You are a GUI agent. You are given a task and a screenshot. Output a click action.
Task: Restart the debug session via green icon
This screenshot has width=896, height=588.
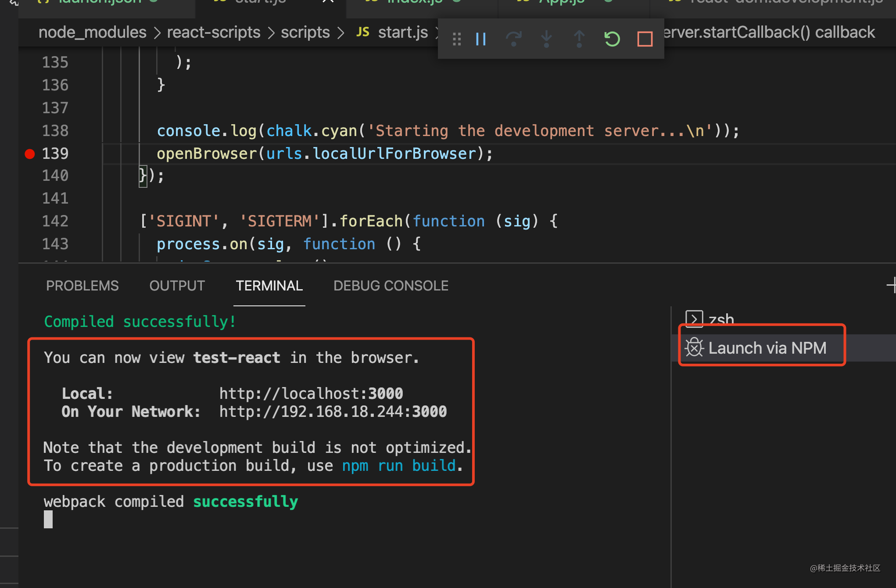pos(612,39)
